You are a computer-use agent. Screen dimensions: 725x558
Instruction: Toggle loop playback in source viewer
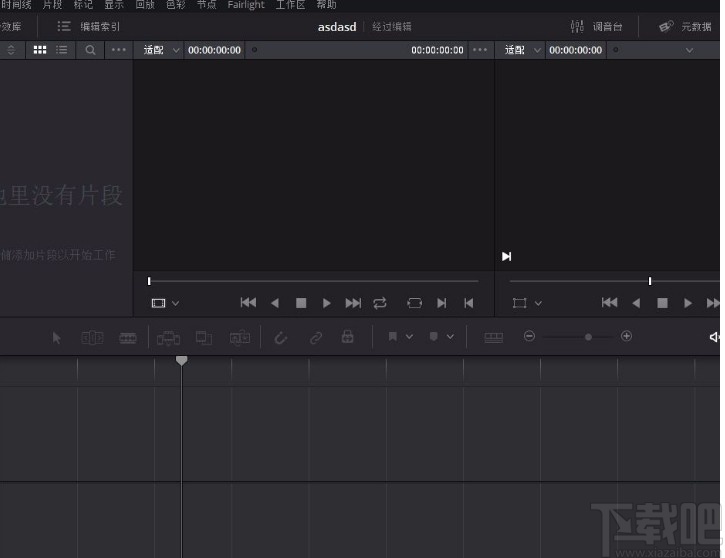(x=380, y=303)
